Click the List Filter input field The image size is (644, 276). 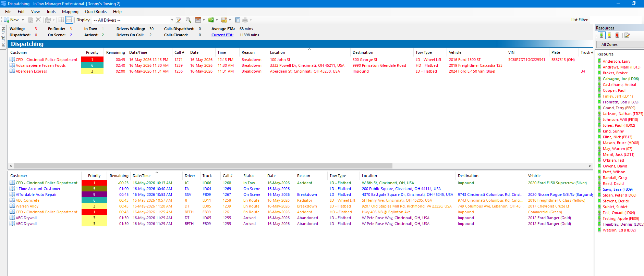tap(616, 20)
